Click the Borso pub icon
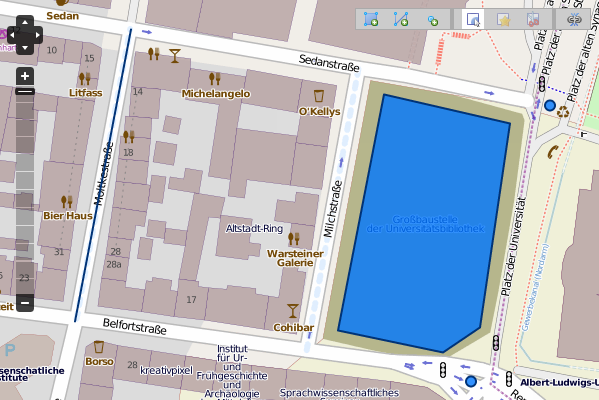The image size is (599, 400). [x=99, y=347]
